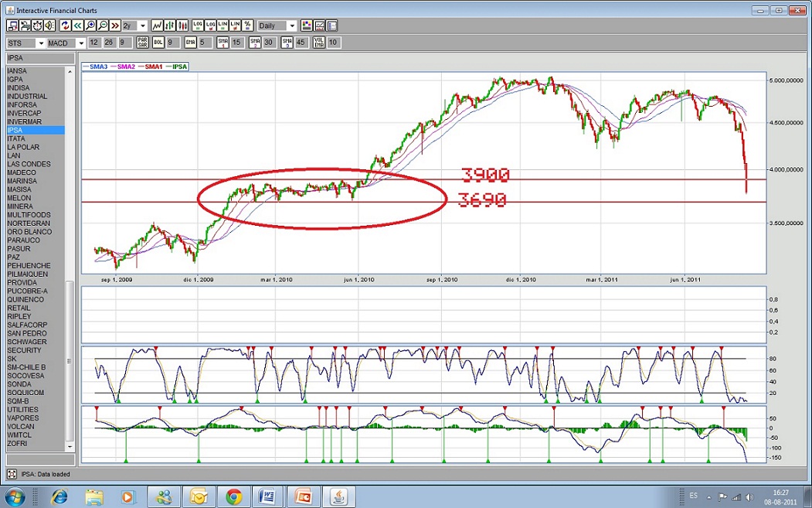The image size is (812, 508).
Task: Select LAN in the stock list
Action: click(36, 155)
